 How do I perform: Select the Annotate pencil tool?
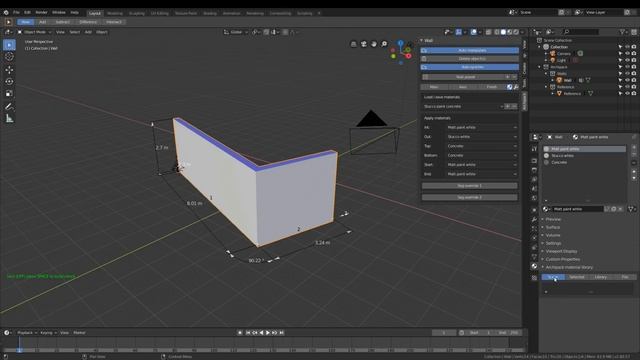[x=9, y=107]
